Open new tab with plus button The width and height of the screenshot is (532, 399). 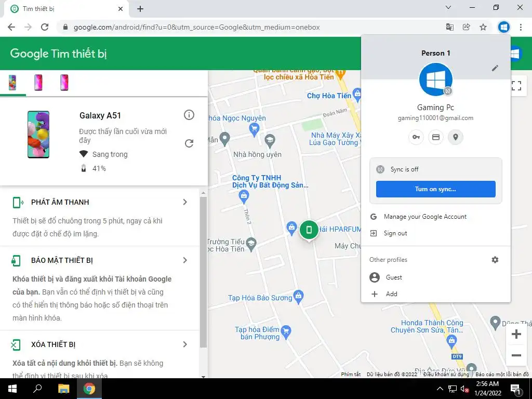(140, 9)
